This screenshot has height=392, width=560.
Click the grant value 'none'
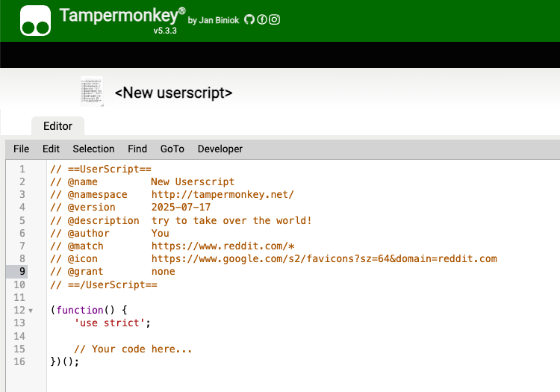click(x=164, y=272)
